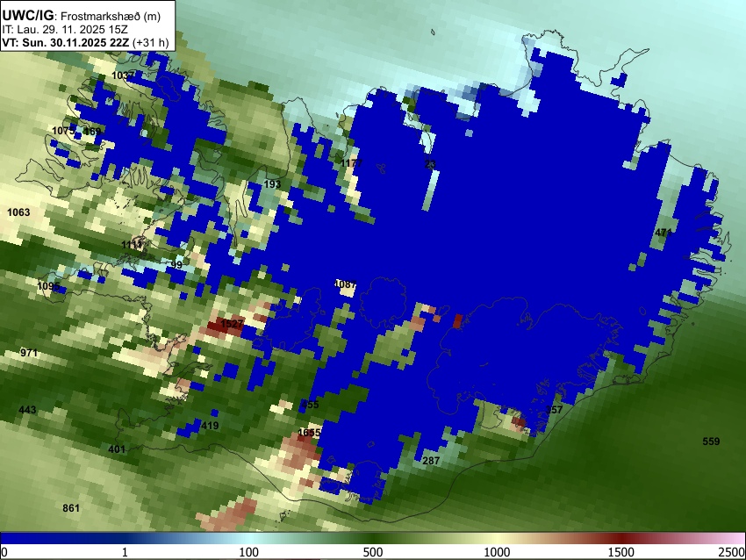Click the 1655 map value
Screen dimensions: 746x560
point(309,433)
